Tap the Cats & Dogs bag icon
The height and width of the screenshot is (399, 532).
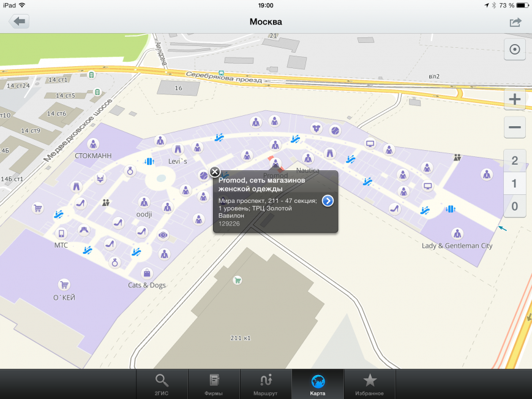coord(147,273)
